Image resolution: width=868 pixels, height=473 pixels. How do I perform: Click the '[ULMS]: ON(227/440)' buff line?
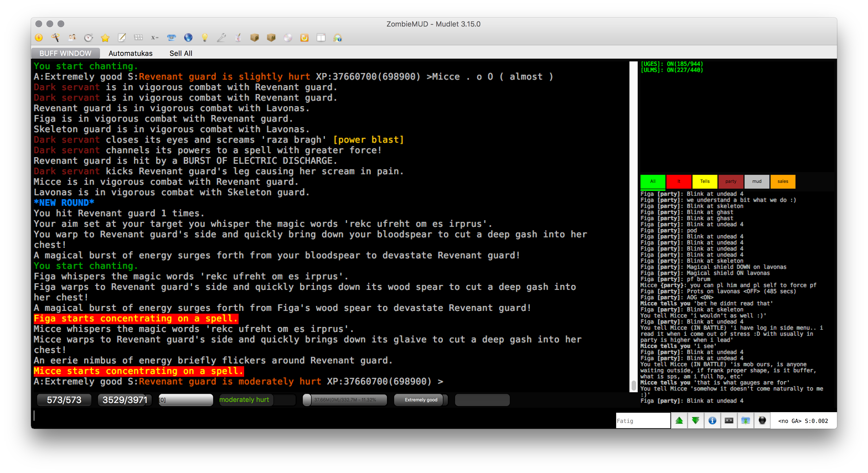(x=671, y=70)
